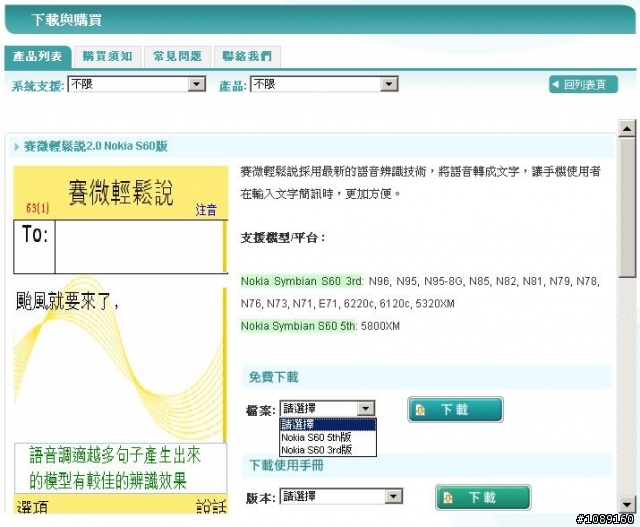This screenshot has height=527, width=640.
Task: Click the scrollbar down arrow
Action: click(x=627, y=505)
